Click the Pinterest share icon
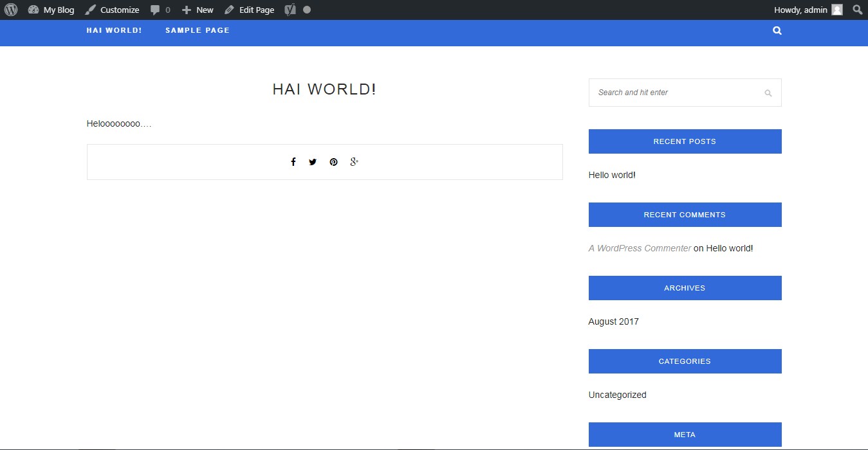The image size is (868, 450). 333,161
